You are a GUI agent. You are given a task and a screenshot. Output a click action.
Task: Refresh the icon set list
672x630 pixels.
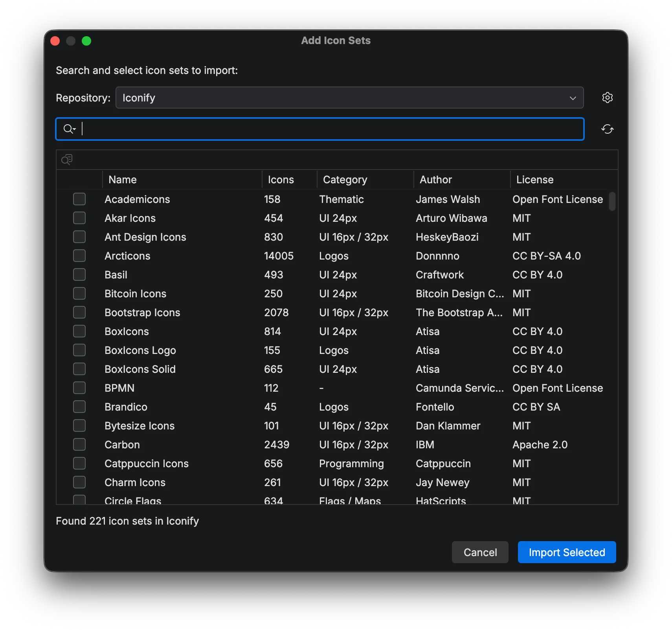(607, 129)
